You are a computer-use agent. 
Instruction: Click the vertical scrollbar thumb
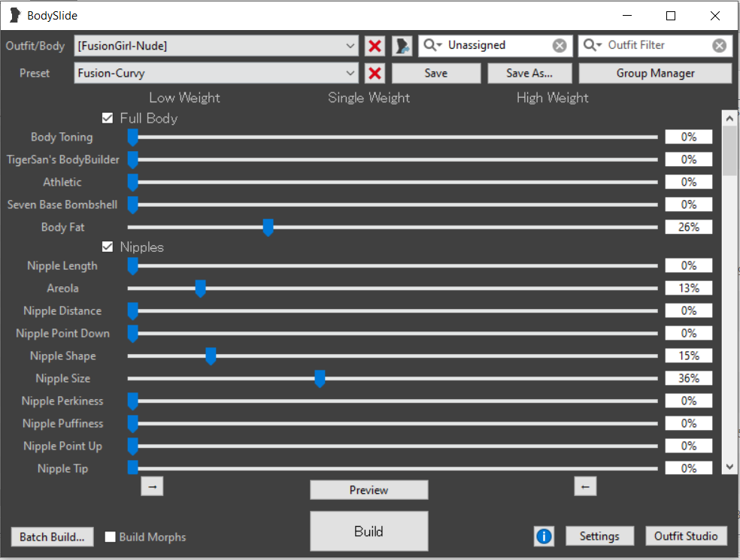(x=729, y=150)
